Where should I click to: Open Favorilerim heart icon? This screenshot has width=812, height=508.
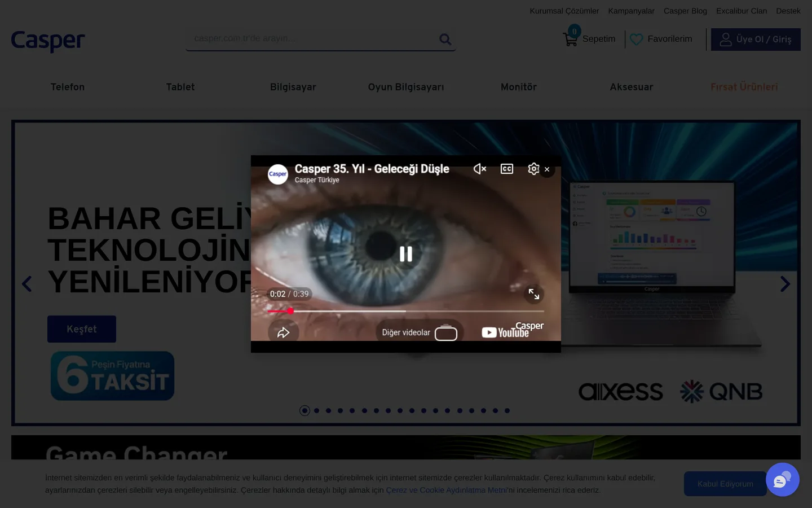[637, 39]
